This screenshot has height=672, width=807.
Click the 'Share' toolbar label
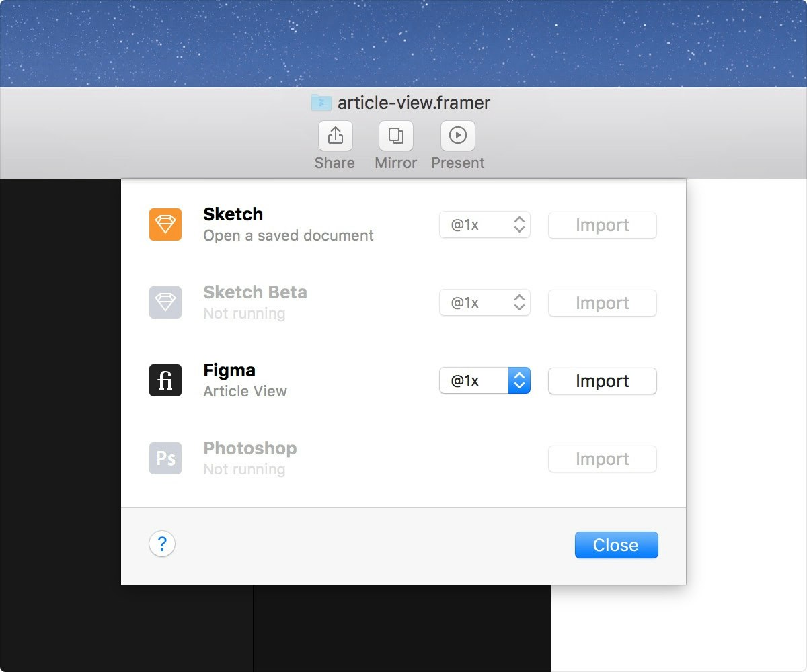(335, 163)
